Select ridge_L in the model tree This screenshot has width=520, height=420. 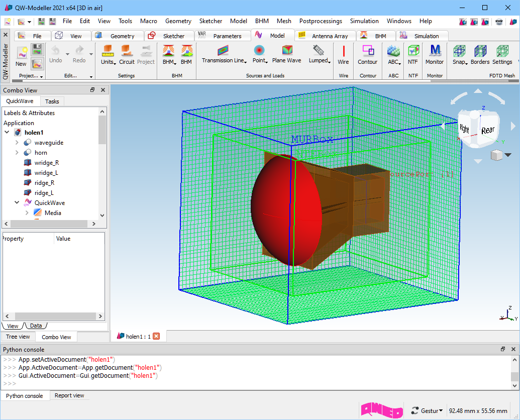coord(44,193)
